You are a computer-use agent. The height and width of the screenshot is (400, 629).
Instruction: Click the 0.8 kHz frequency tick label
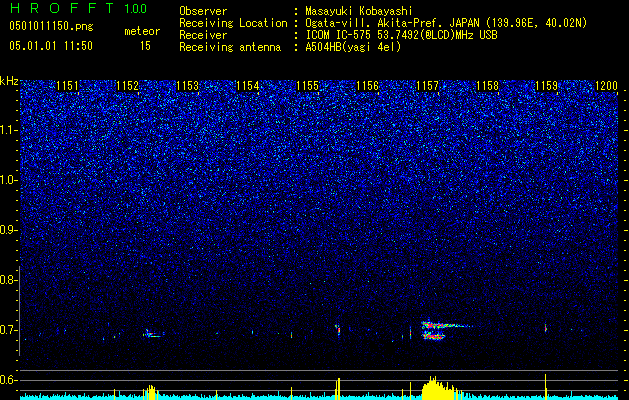click(x=8, y=280)
